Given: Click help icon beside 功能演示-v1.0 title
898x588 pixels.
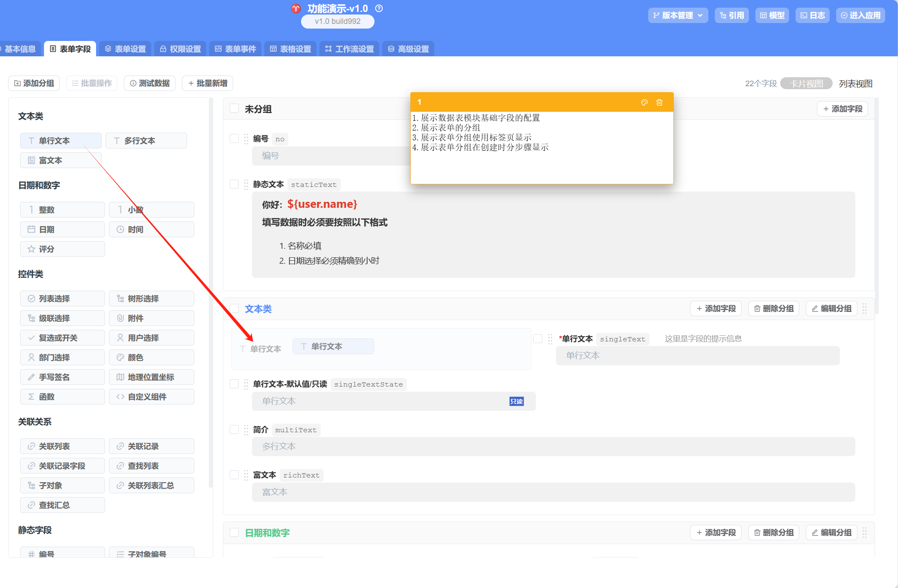Looking at the screenshot, I should pyautogui.click(x=379, y=9).
